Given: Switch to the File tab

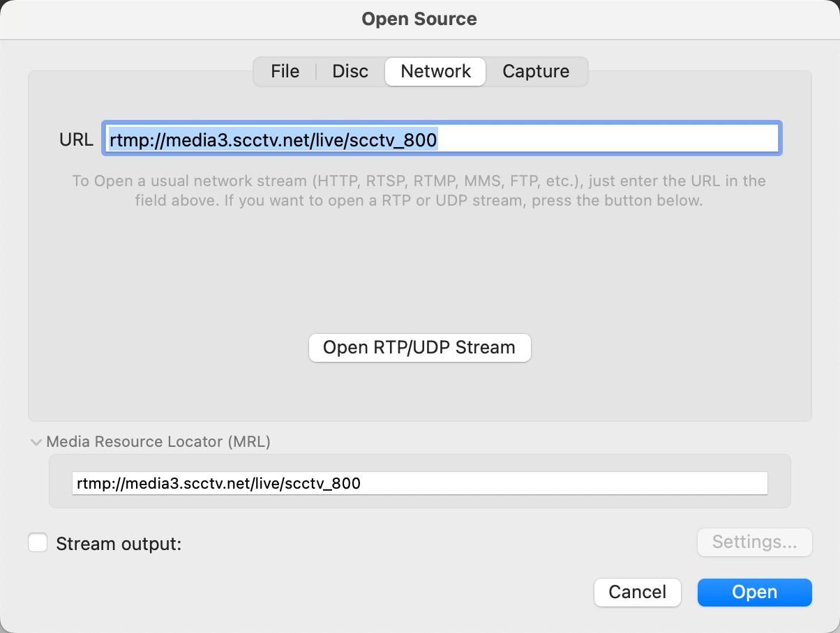Looking at the screenshot, I should 285,71.
